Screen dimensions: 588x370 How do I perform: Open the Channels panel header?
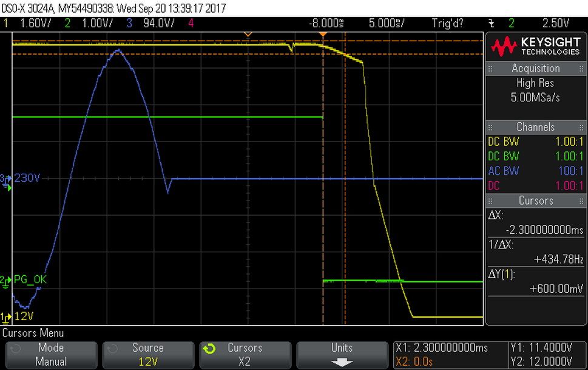tap(535, 127)
